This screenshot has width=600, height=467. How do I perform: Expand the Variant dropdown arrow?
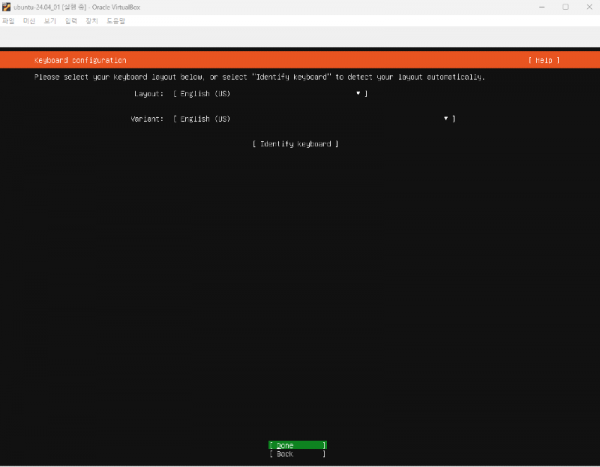446,118
